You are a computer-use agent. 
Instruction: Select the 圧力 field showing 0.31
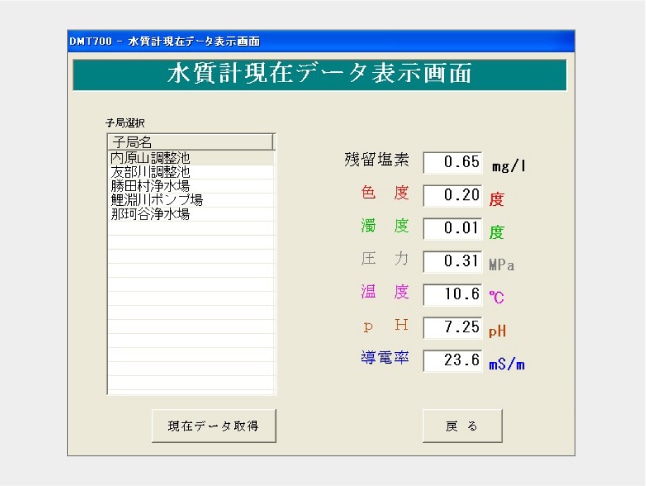click(453, 261)
